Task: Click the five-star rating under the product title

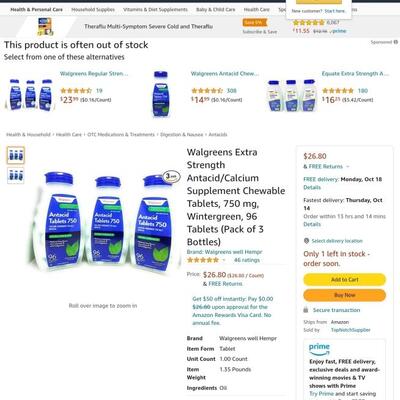Action: [203, 260]
